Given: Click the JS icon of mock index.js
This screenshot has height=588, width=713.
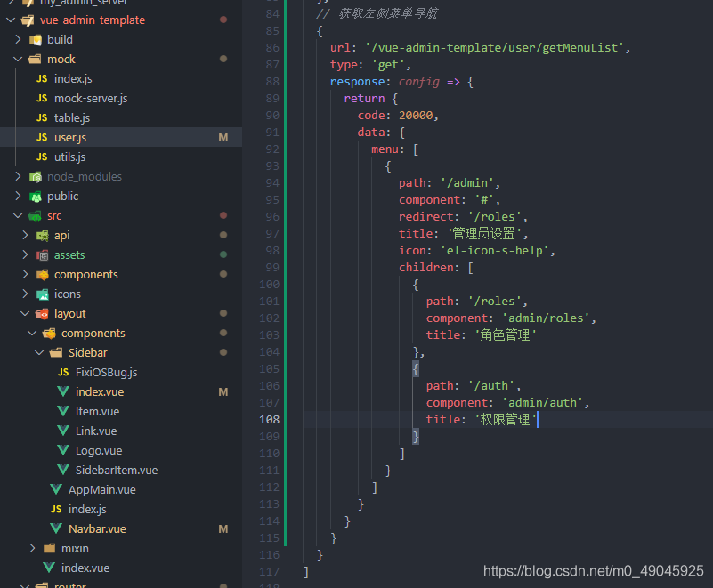Looking at the screenshot, I should point(42,78).
